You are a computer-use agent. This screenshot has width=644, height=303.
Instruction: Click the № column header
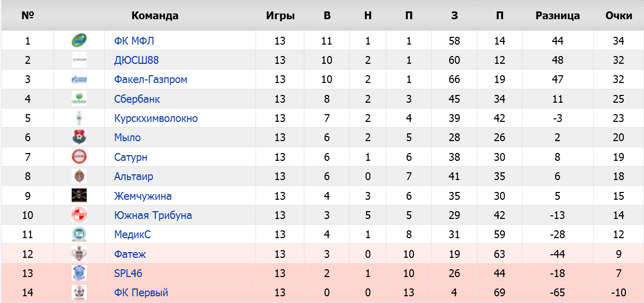[x=28, y=16]
